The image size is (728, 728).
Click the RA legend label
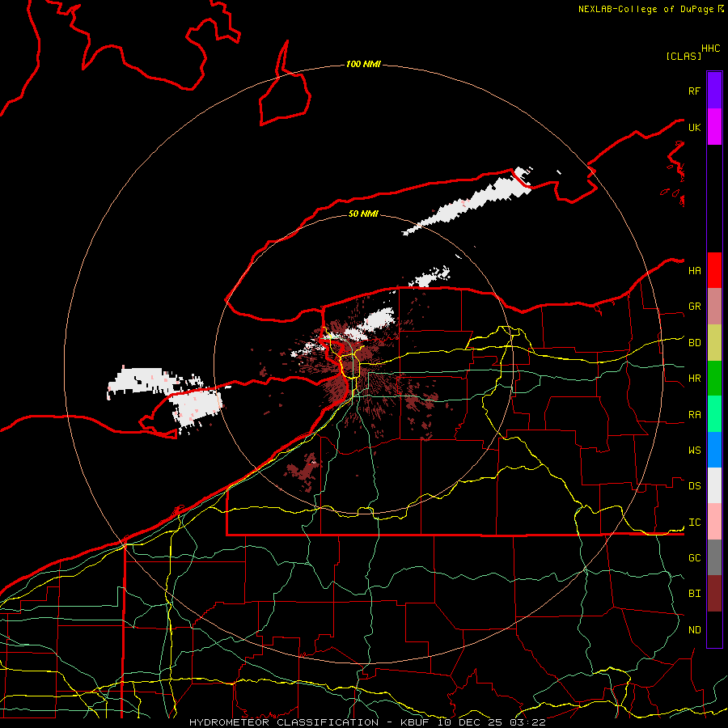pyautogui.click(x=695, y=415)
